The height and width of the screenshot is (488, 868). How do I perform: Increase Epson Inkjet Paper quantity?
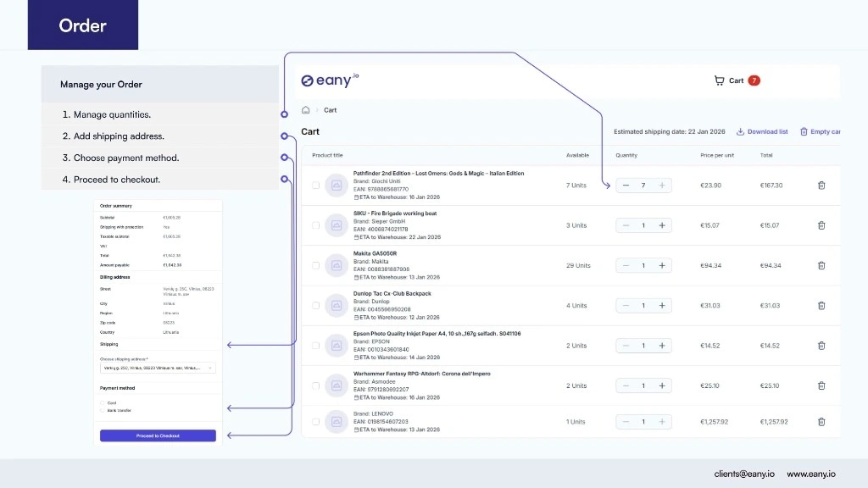(x=662, y=346)
